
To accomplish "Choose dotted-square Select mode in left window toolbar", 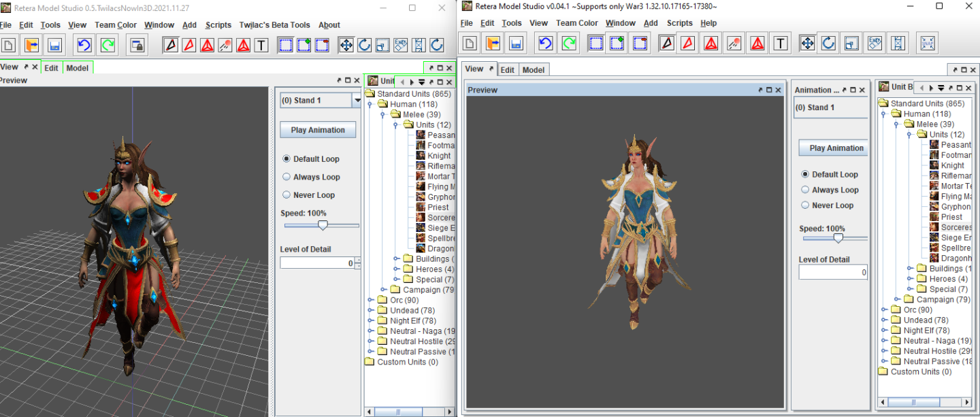I will coord(286,46).
